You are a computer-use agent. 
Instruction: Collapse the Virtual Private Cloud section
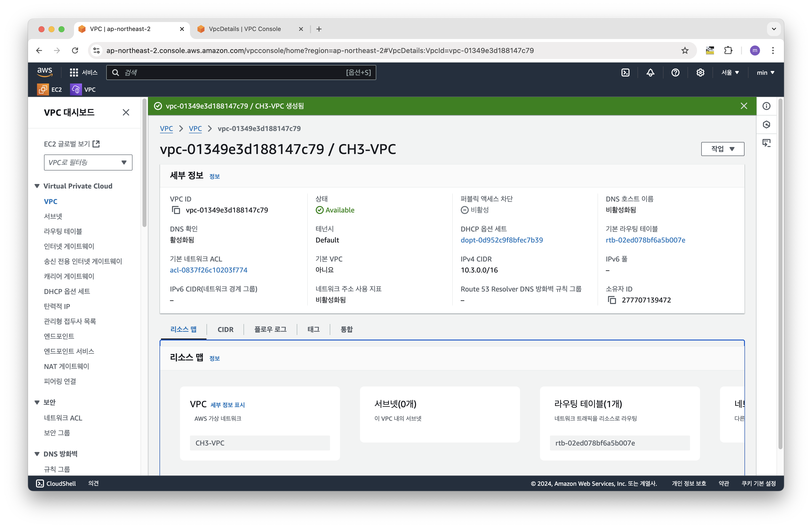pyautogui.click(x=37, y=186)
